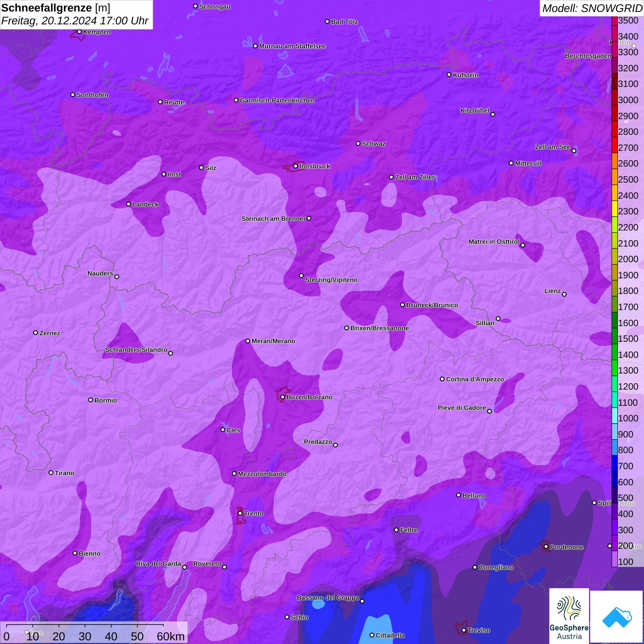Click the Nauders marker dot

pos(117,277)
